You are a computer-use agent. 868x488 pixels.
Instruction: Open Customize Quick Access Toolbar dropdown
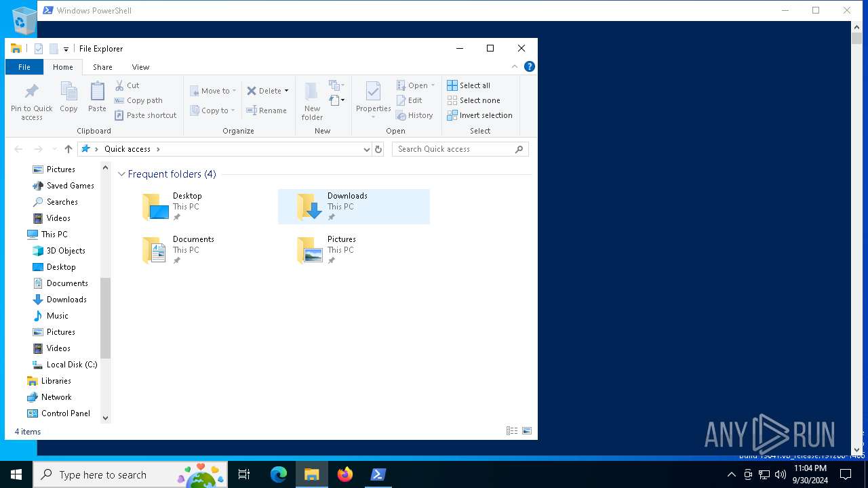coord(66,49)
